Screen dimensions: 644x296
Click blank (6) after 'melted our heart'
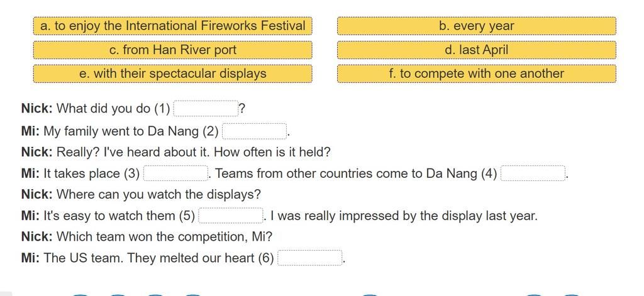309,258
